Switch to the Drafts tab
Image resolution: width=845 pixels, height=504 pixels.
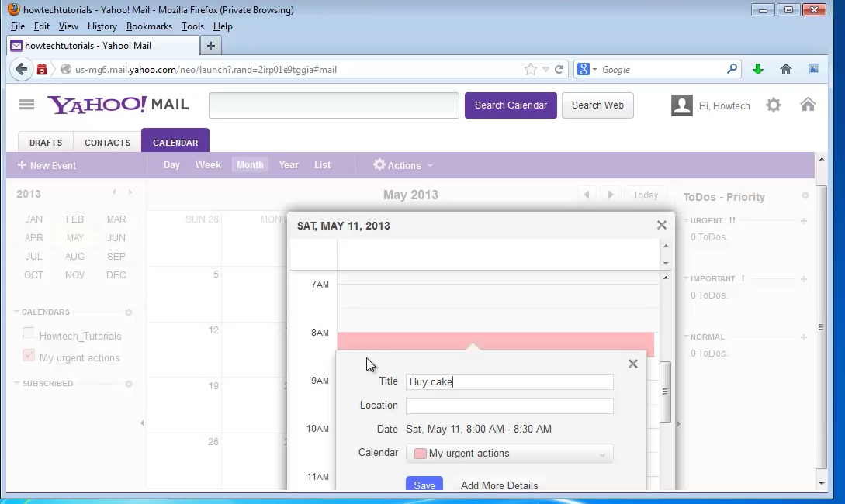(46, 142)
